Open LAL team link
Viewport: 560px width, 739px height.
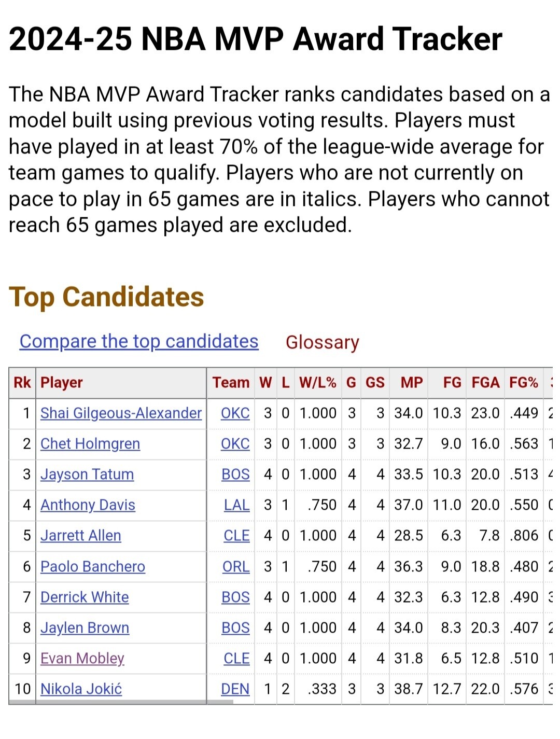point(236,505)
